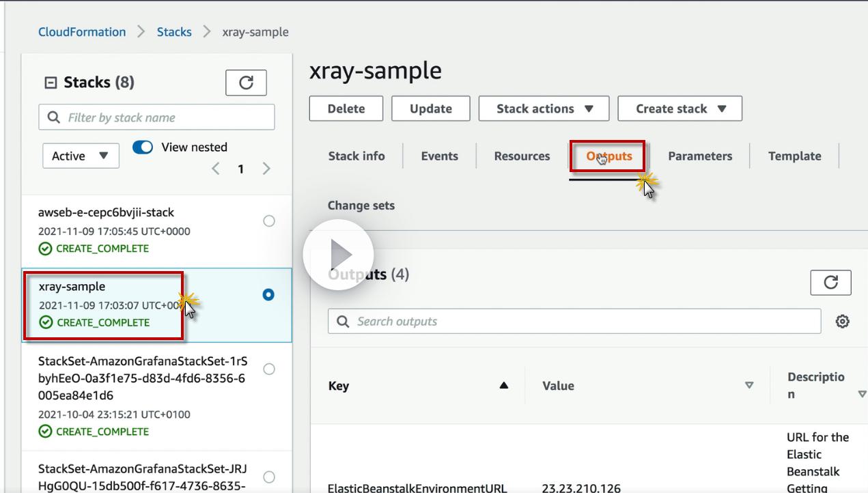Switch to the Template tab
This screenshot has height=493, width=868.
794,156
